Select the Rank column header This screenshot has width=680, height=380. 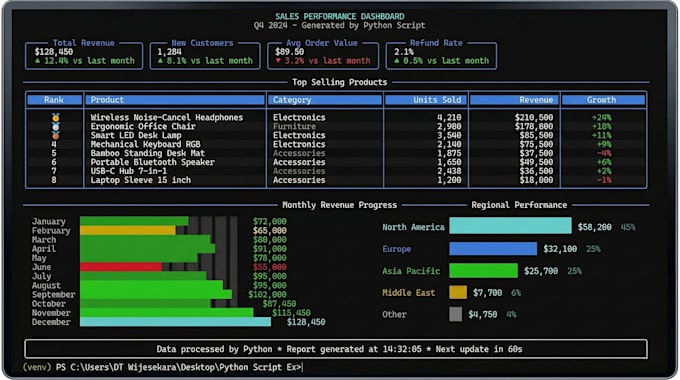point(54,100)
